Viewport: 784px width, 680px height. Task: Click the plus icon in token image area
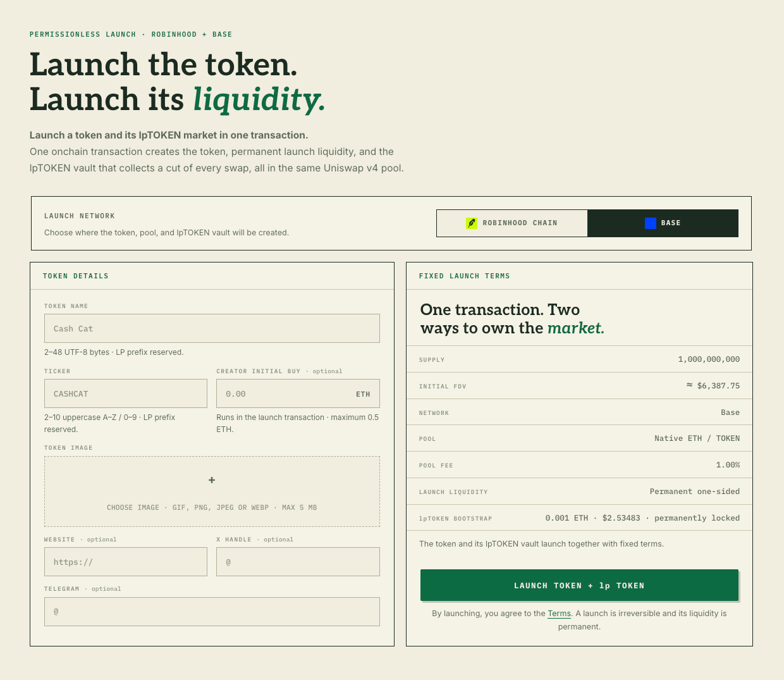click(x=212, y=480)
